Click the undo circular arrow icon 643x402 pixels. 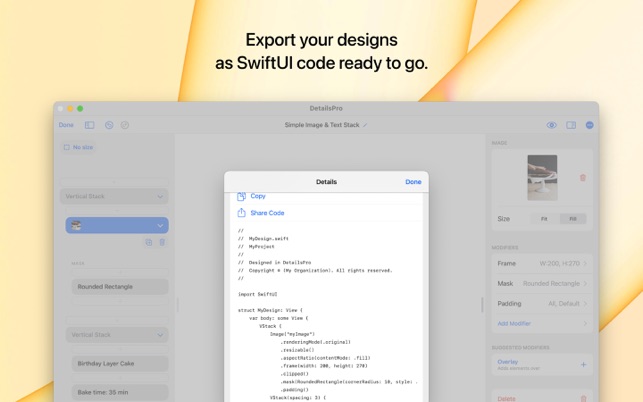109,125
